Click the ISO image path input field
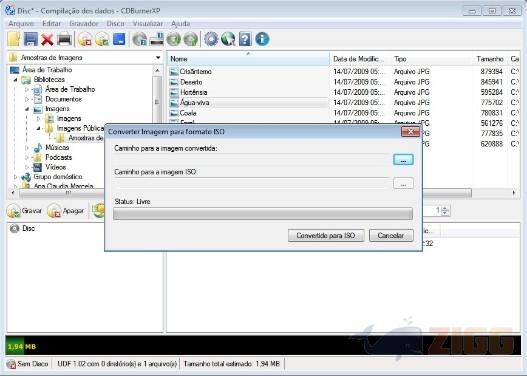The width and height of the screenshot is (527, 376). click(x=251, y=183)
